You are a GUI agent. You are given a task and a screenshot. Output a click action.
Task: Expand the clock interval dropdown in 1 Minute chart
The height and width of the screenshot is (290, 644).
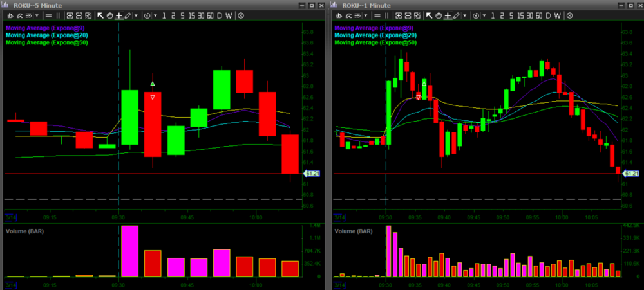484,15
